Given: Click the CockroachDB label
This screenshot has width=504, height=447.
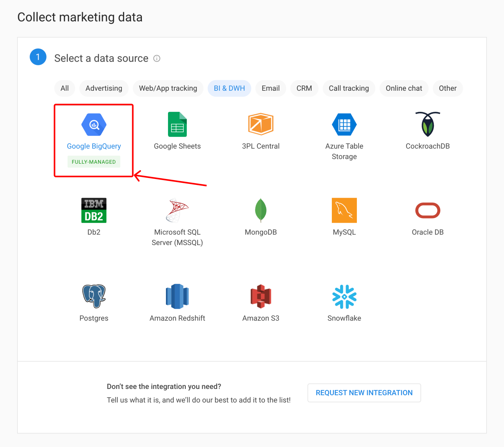Looking at the screenshot, I should (x=428, y=146).
